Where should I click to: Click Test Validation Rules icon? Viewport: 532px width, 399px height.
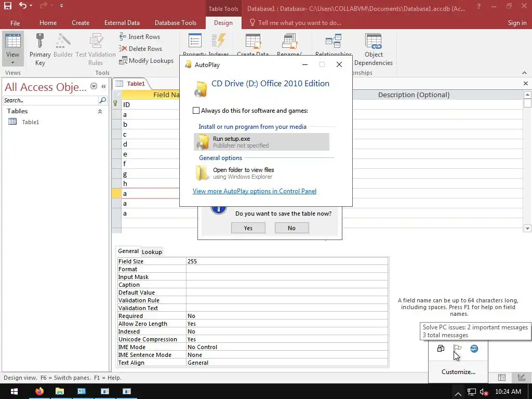(x=96, y=41)
